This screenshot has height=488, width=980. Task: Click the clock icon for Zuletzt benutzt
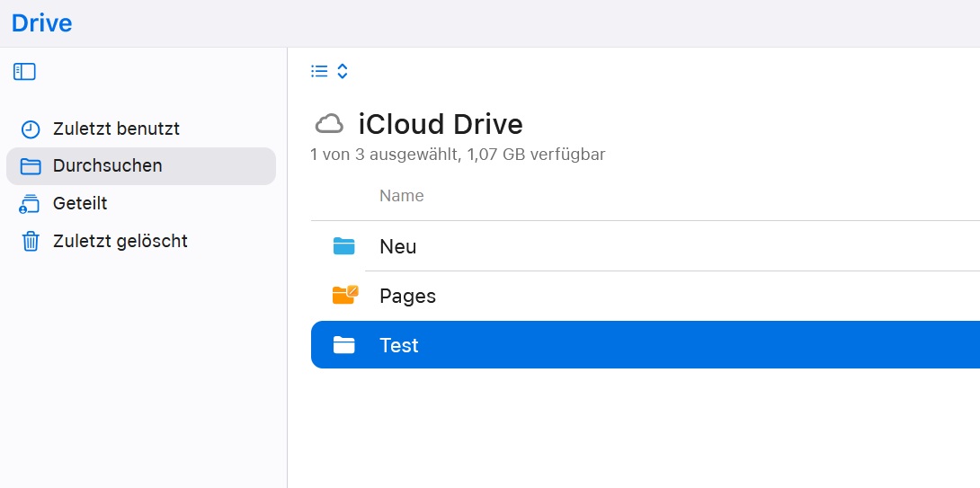pyautogui.click(x=31, y=129)
